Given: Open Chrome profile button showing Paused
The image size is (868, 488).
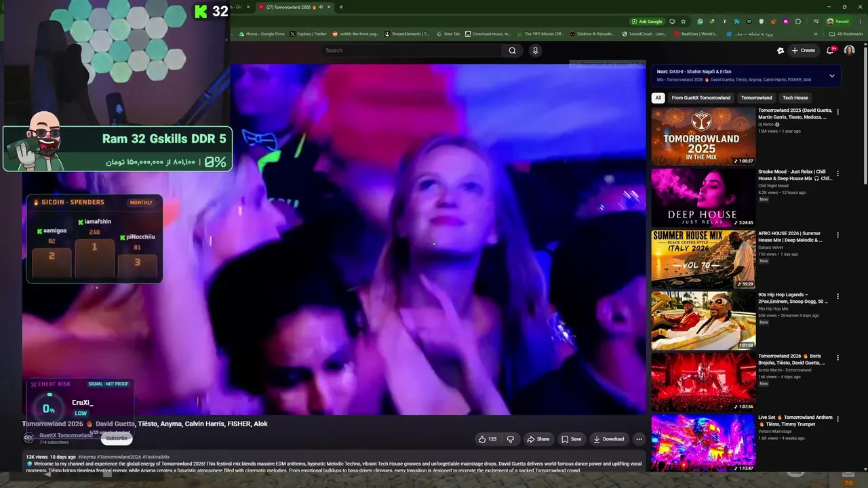Looking at the screenshot, I should (x=840, y=21).
